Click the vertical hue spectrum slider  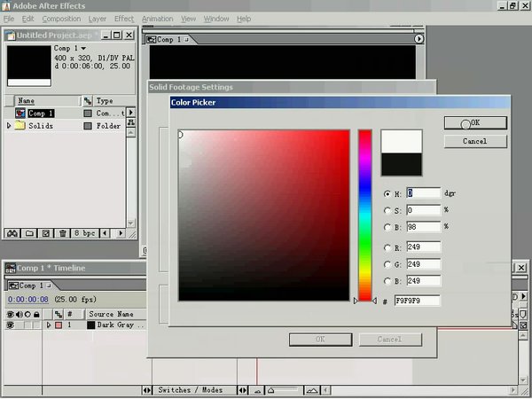(365, 215)
